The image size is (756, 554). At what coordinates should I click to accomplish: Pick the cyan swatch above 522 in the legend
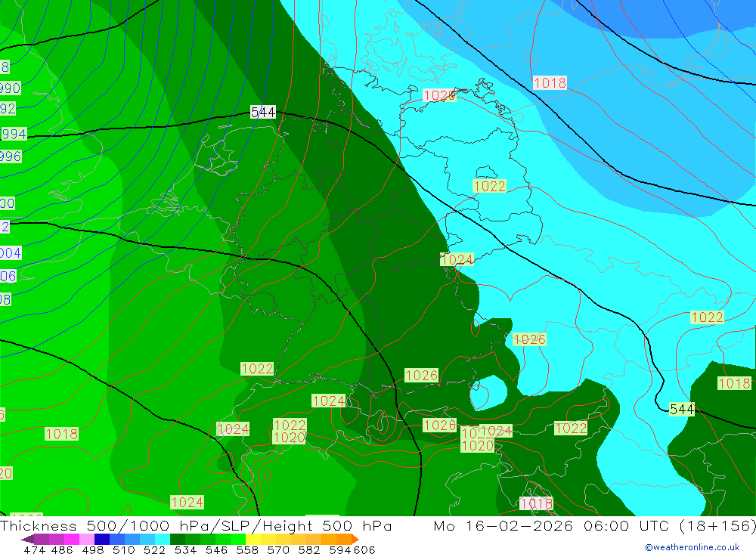[163, 539]
